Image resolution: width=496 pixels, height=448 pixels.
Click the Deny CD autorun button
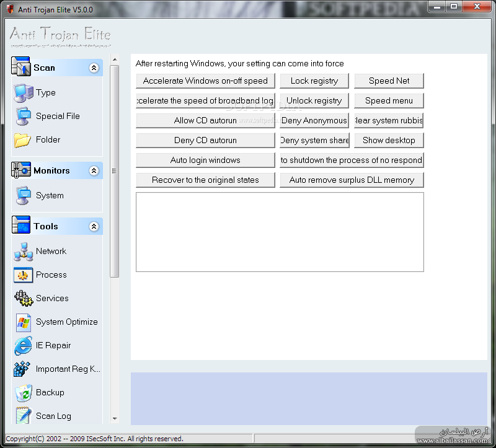point(205,141)
